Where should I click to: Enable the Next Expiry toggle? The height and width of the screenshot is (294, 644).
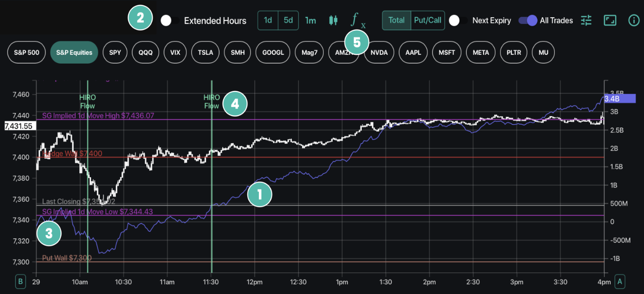pyautogui.click(x=458, y=20)
